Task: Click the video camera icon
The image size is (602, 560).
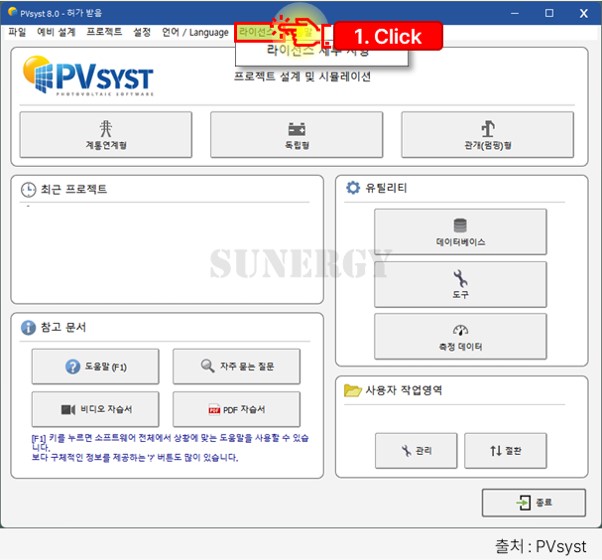Action: [x=68, y=410]
